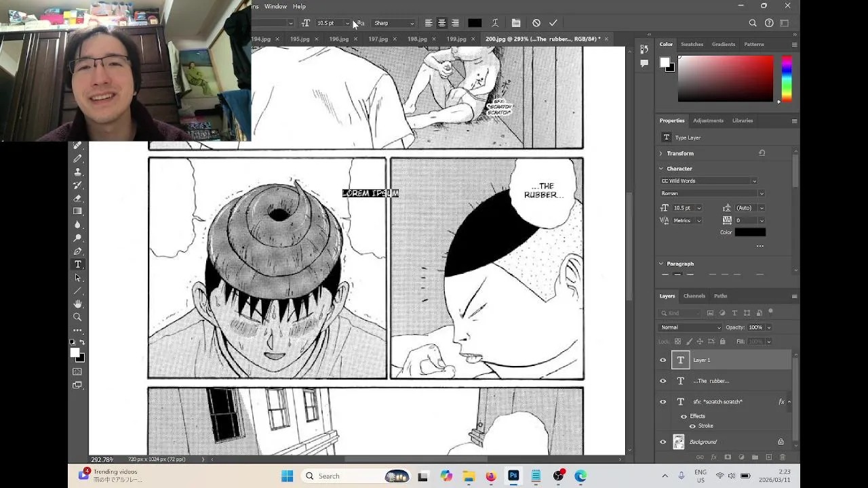The width and height of the screenshot is (868, 488).
Task: Pick a hue on the hue slider
Action: (x=786, y=79)
